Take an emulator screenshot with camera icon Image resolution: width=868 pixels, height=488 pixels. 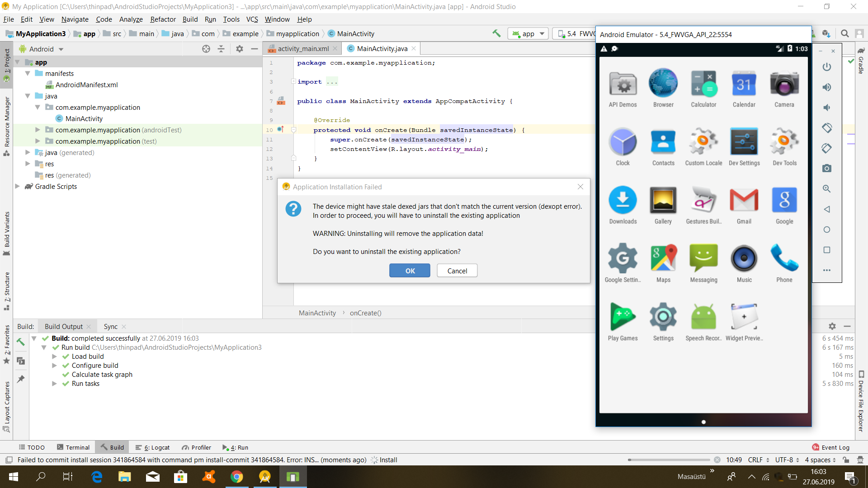tap(827, 169)
